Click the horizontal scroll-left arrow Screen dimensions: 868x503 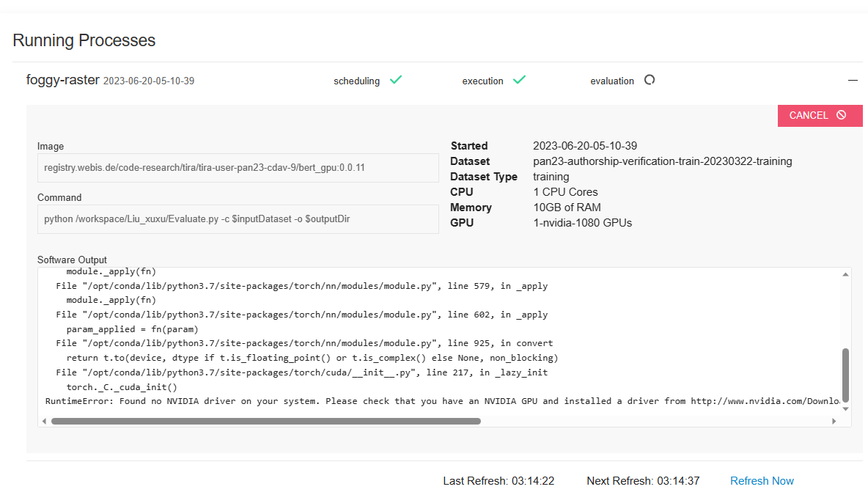(x=44, y=421)
